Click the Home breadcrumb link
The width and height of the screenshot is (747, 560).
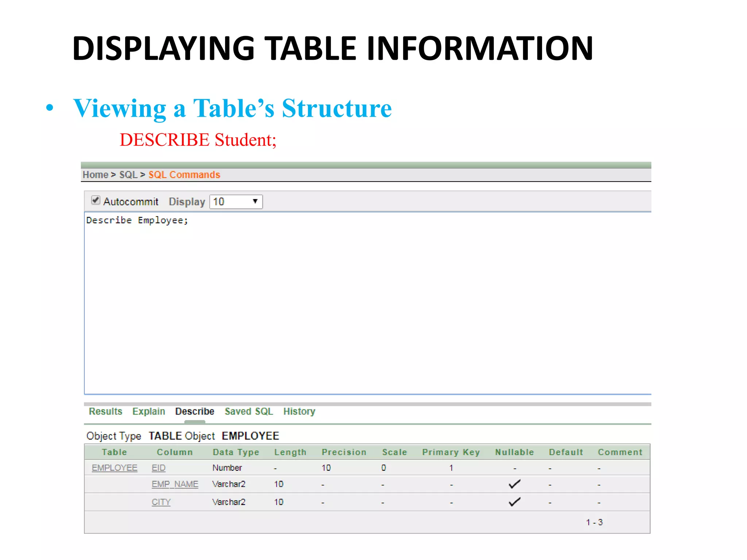pos(95,175)
